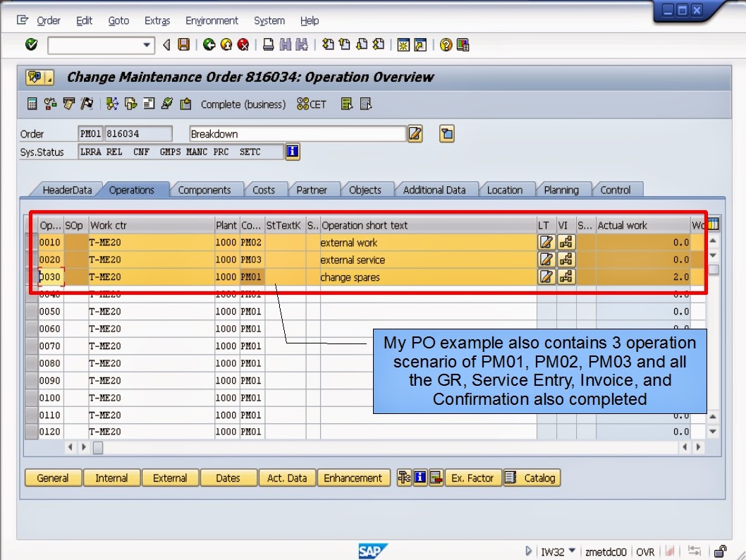Open the services for object dropdown icon
This screenshot has height=560, width=746.
click(x=39, y=77)
